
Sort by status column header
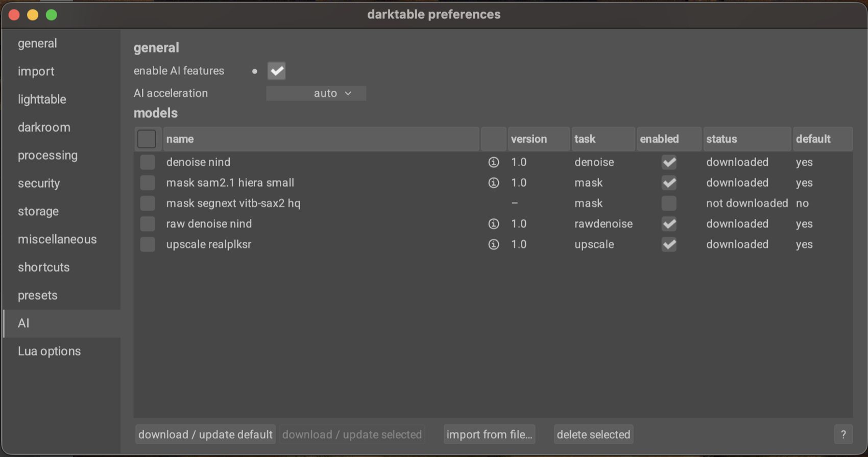coord(747,139)
